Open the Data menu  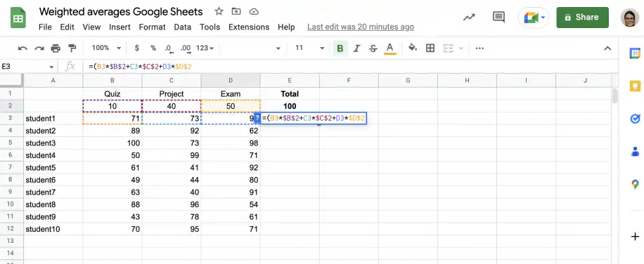coord(182,27)
